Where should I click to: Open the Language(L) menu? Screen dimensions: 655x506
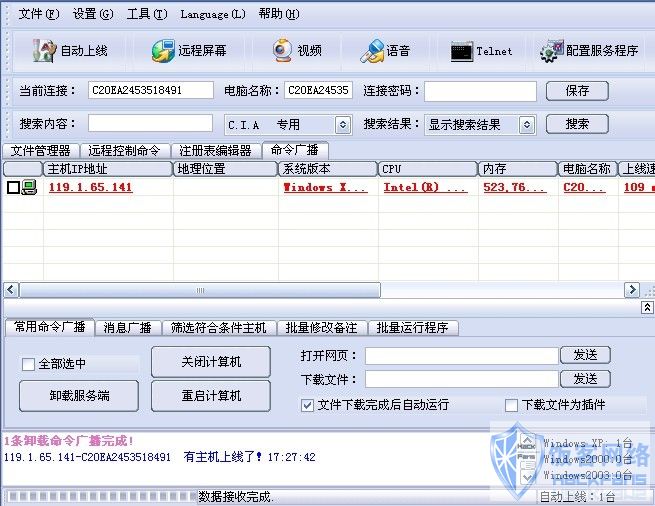212,14
